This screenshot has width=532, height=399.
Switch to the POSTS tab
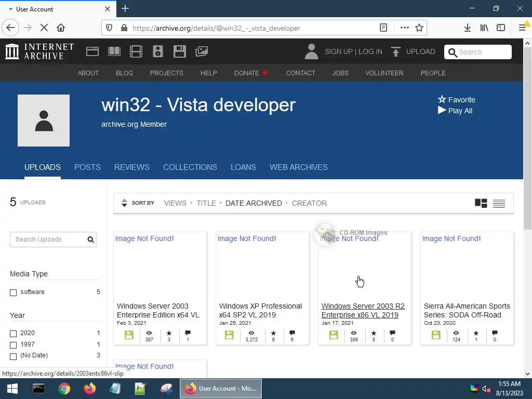coord(87,167)
